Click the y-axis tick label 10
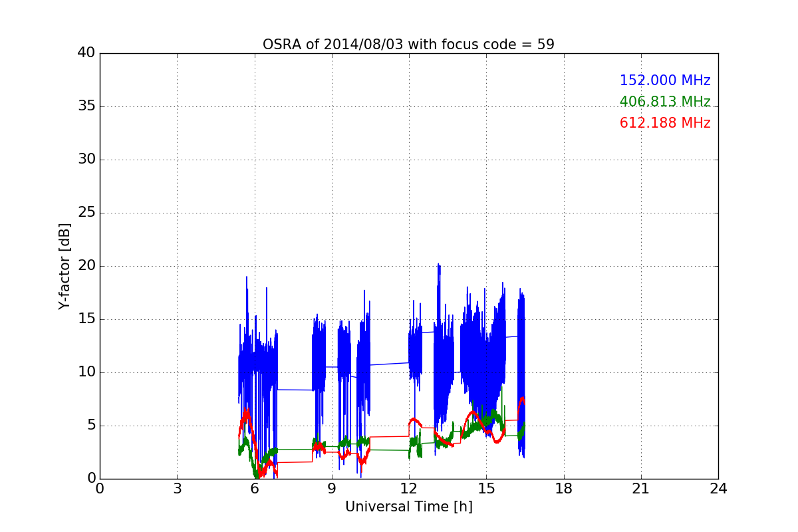 (x=86, y=372)
